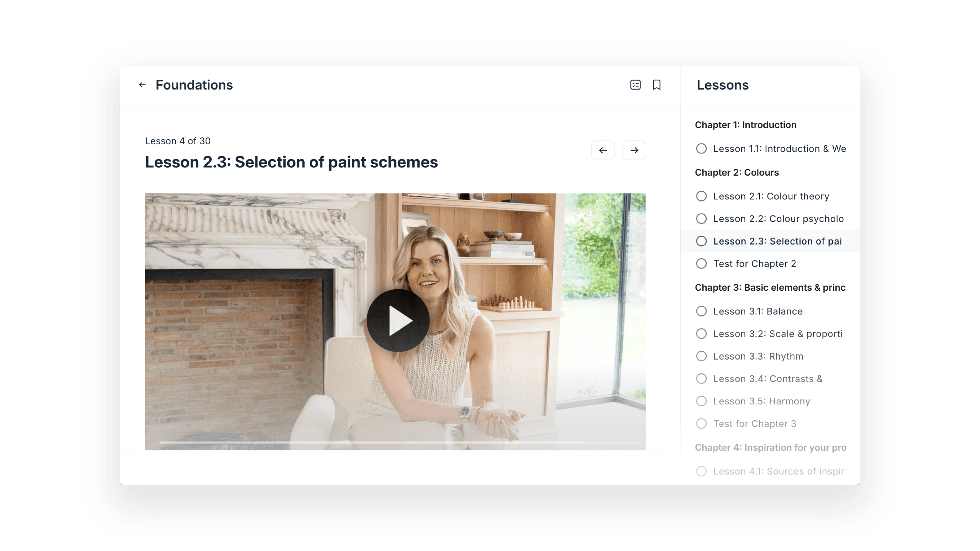Image resolution: width=980 pixels, height=551 pixels.
Task: Go to previous lesson arrow button
Action: pos(603,150)
